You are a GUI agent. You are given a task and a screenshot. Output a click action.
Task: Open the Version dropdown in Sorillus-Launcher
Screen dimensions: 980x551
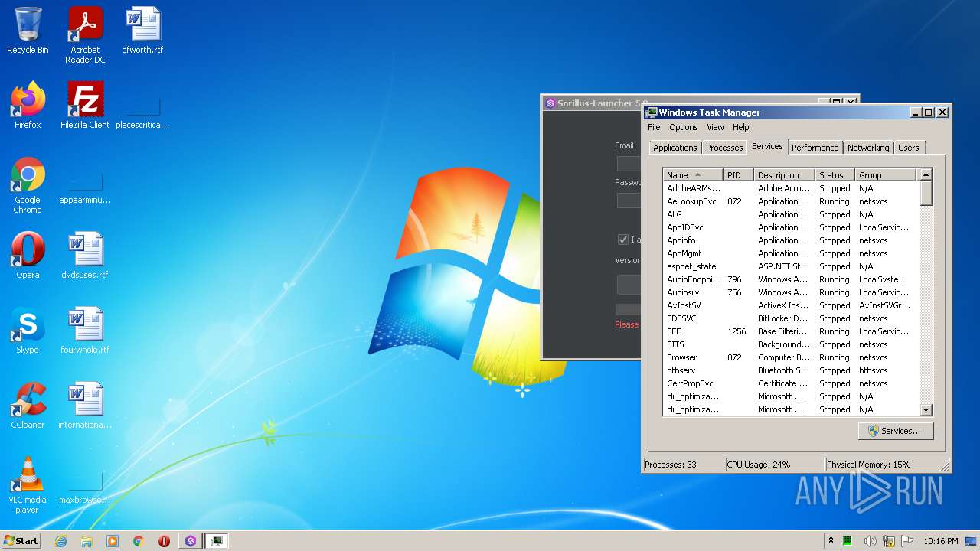pyautogui.click(x=629, y=284)
